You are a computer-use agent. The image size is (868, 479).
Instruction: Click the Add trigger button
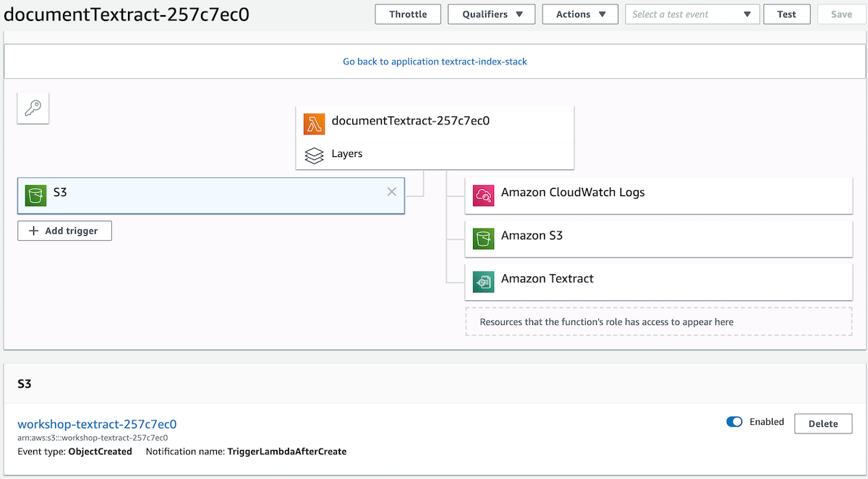click(64, 231)
